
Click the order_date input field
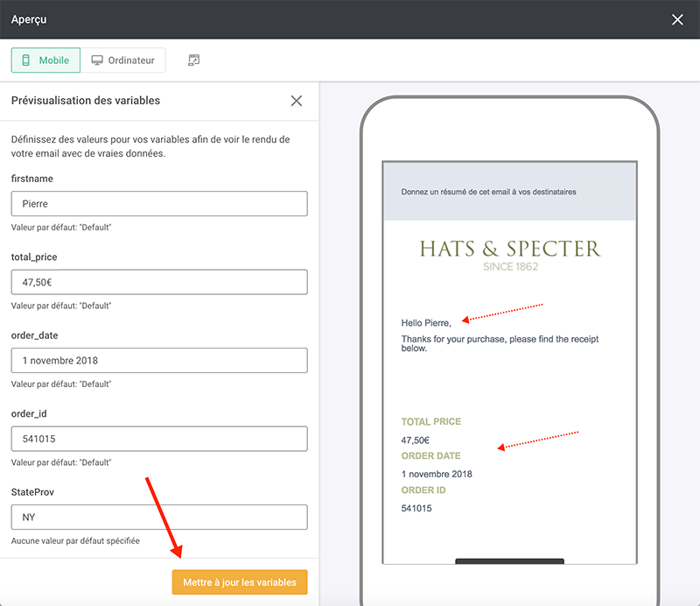click(x=159, y=361)
